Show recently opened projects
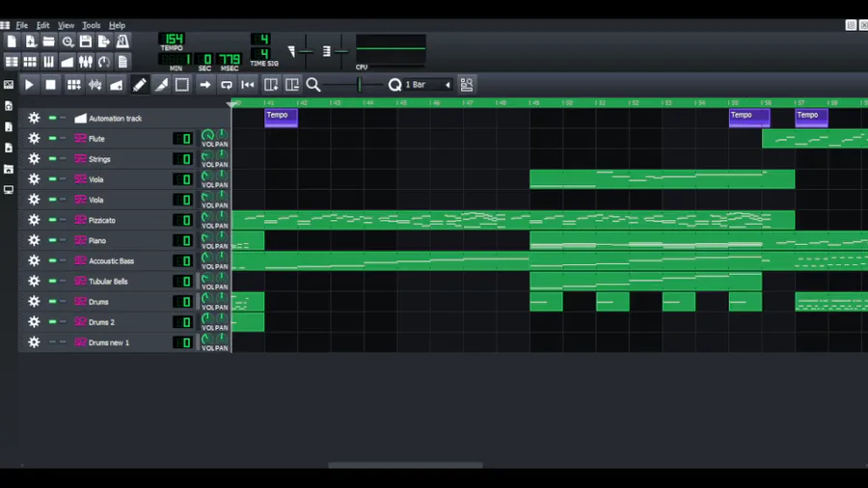This screenshot has height=488, width=868. pos(68,41)
